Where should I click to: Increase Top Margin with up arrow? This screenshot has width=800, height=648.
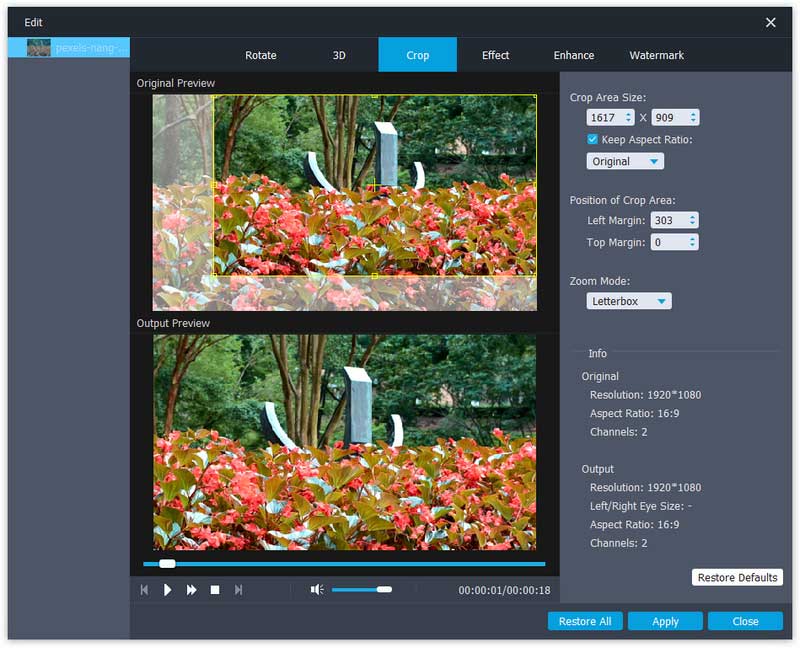[x=692, y=239]
